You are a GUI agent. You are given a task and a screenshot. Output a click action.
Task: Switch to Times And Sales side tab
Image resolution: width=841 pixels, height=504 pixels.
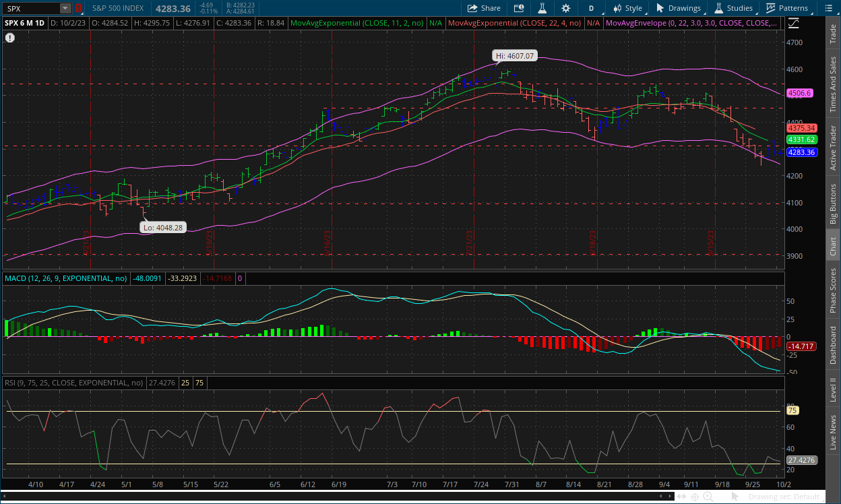pos(833,84)
